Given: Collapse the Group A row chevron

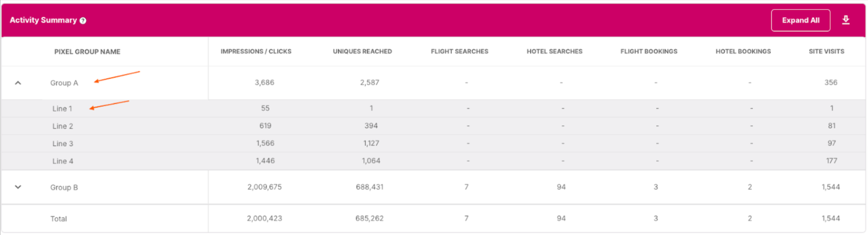Looking at the screenshot, I should pyautogui.click(x=18, y=83).
